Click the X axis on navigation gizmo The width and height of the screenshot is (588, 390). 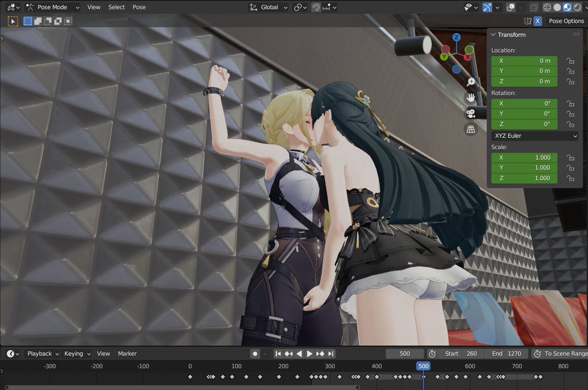click(468, 57)
